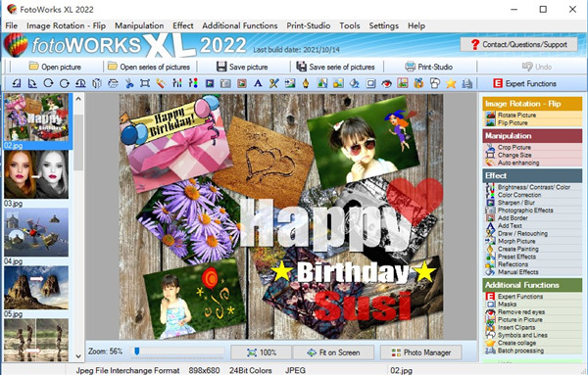Click Insert Cliparts in the side panel

516,327
